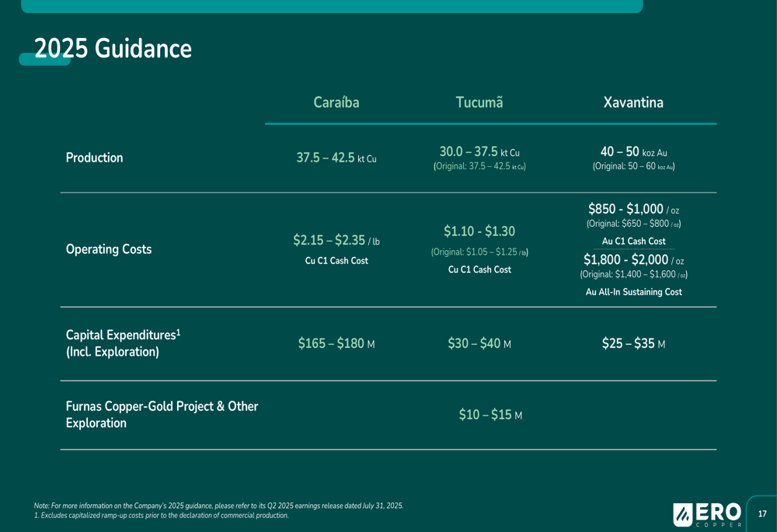This screenshot has height=532, width=777.
Task: Click the Au All-In Sustaining Cost label
Action: click(634, 292)
